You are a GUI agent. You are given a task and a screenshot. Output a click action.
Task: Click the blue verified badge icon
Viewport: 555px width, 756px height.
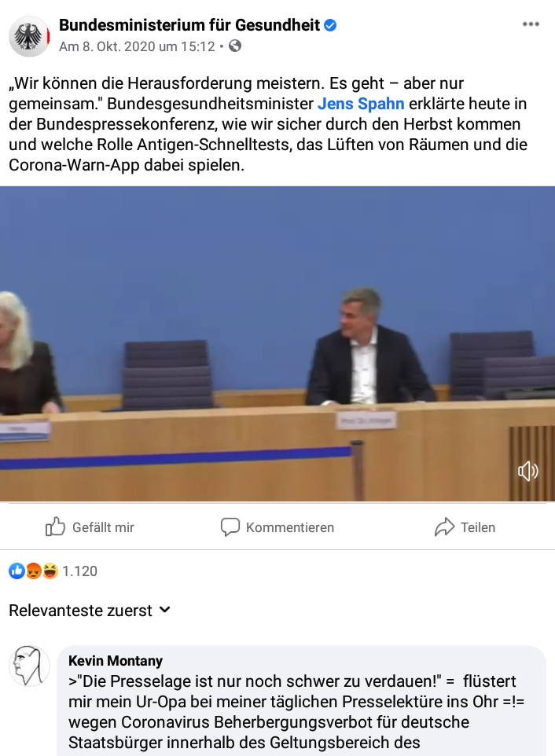(330, 25)
